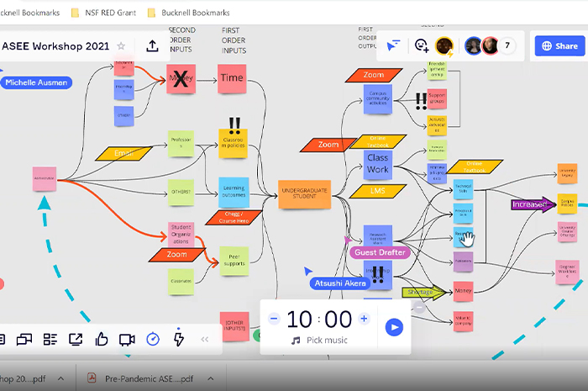Toggle collaborators' cursors icon in top bar
This screenshot has width=588, height=391.
point(393,45)
